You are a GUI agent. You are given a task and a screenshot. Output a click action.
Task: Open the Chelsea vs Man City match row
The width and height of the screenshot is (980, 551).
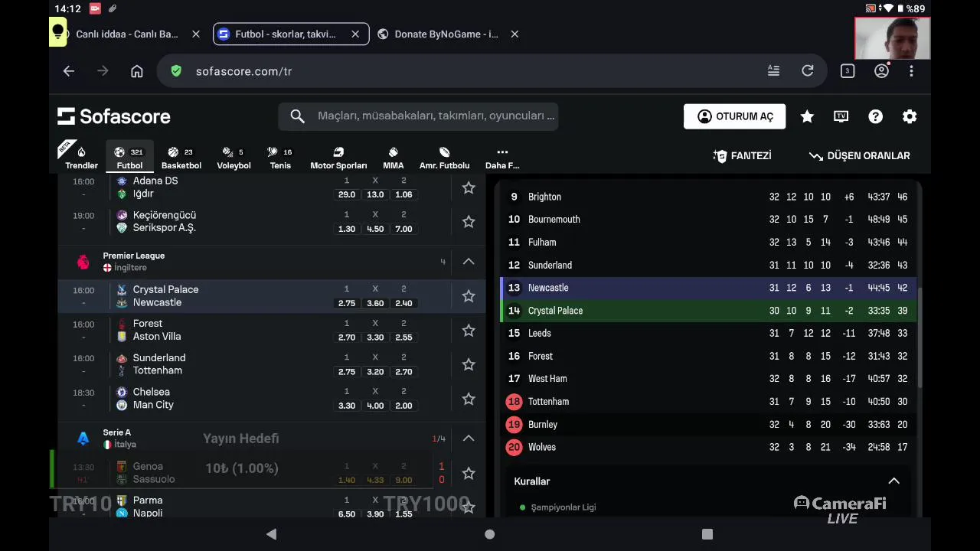(272, 399)
